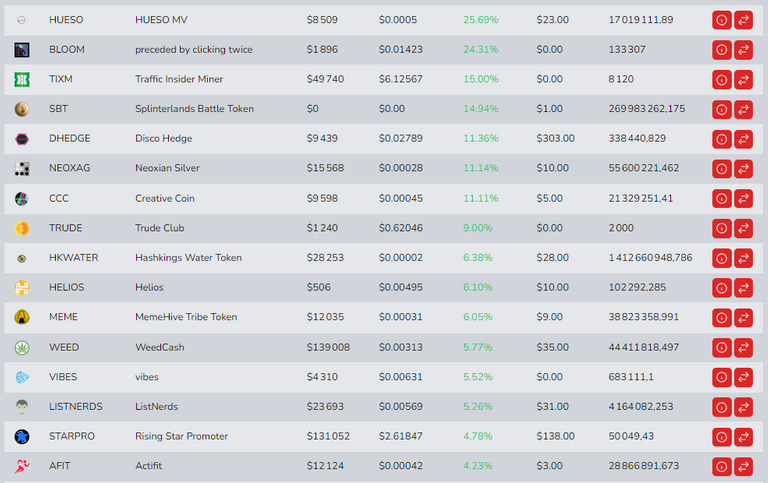This screenshot has width=768, height=483.
Task: Click 'Splinterlands Battle Token' name
Action: click(x=194, y=109)
